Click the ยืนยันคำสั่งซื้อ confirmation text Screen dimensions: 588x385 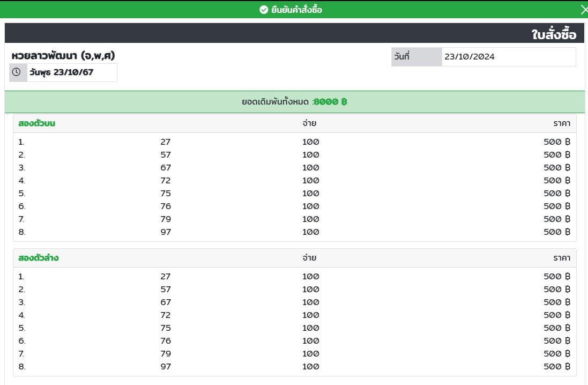(296, 10)
